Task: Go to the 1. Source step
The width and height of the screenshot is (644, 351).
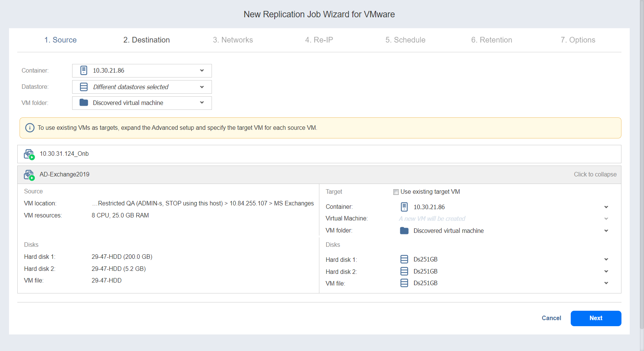Action: [x=60, y=40]
